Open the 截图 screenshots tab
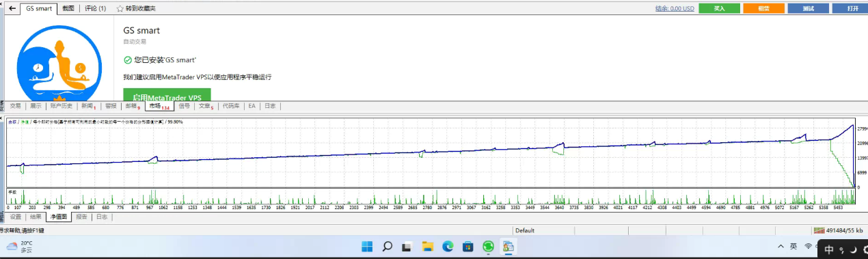Screen dimensions: 868x259 tap(68, 9)
